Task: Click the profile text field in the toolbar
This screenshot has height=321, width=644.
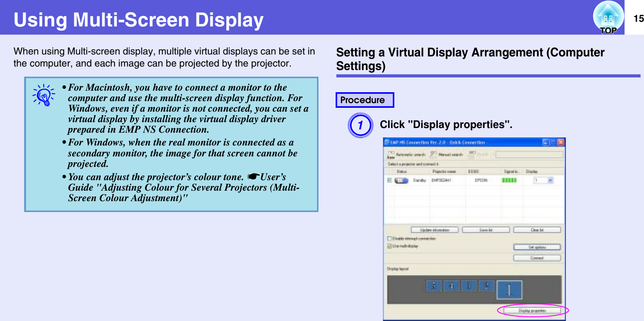Action: [x=529, y=154]
